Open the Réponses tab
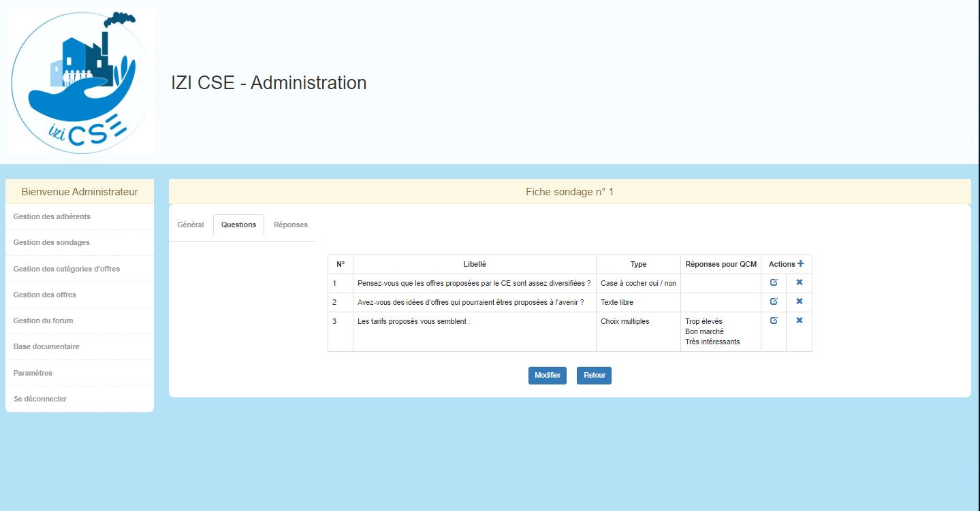 291,225
